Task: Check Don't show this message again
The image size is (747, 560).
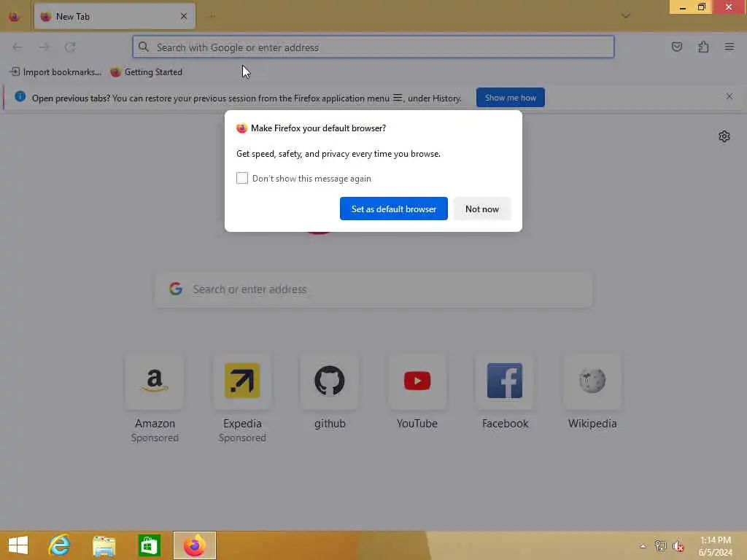Action: (x=242, y=178)
